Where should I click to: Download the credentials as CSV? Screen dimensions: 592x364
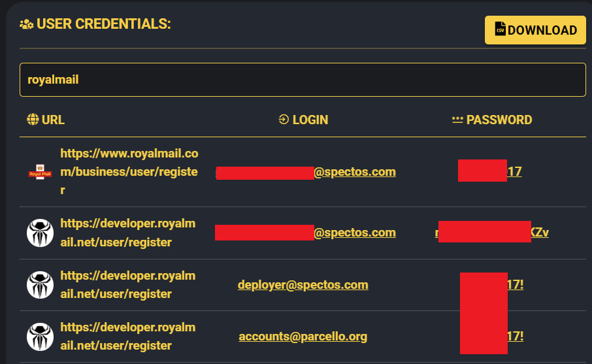(x=535, y=30)
